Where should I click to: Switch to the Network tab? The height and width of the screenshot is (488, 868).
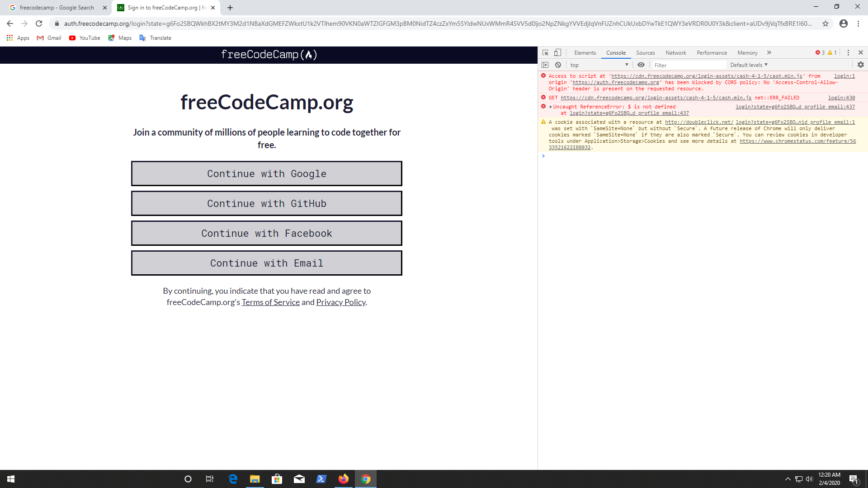(675, 53)
